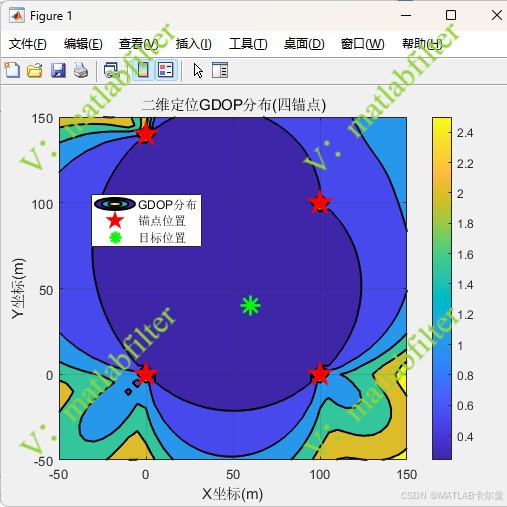
Task: Click the Y坐标(m) axis label
Action: click(x=18, y=288)
